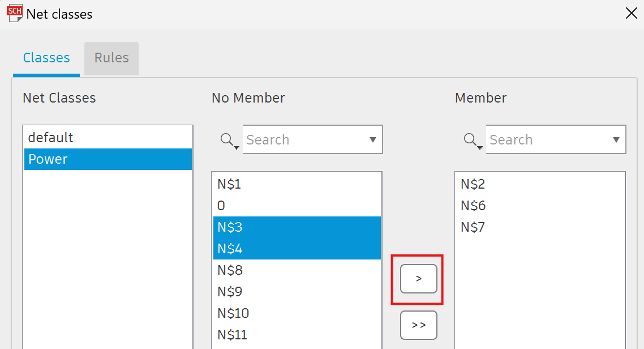This screenshot has width=644, height=349.
Task: Add selected nets with the > button
Action: coord(419,279)
